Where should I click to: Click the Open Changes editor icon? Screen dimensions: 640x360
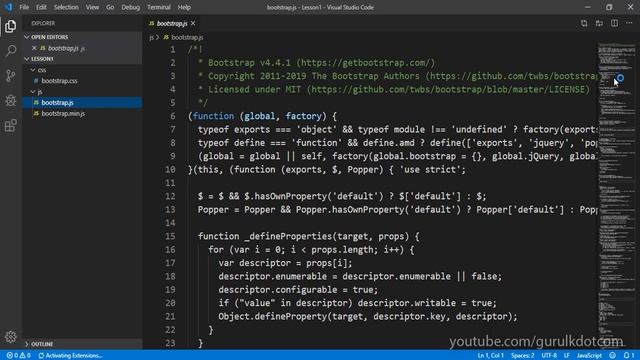tap(584, 23)
